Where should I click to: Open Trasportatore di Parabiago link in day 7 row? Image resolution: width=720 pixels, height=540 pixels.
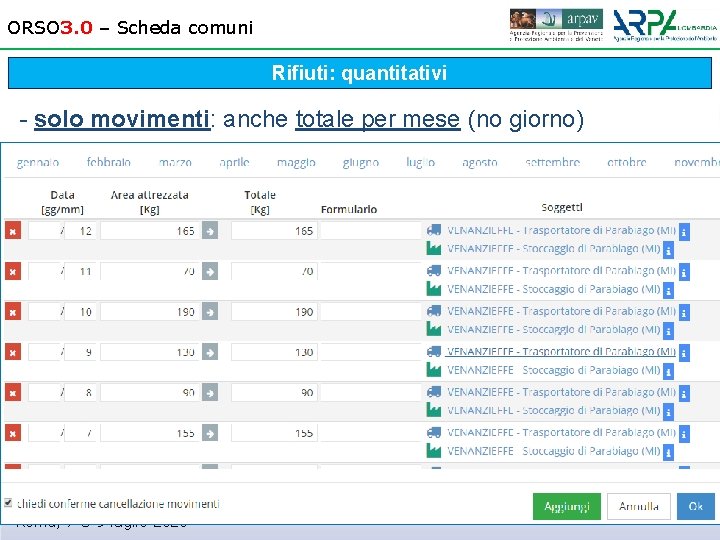pyautogui.click(x=561, y=432)
